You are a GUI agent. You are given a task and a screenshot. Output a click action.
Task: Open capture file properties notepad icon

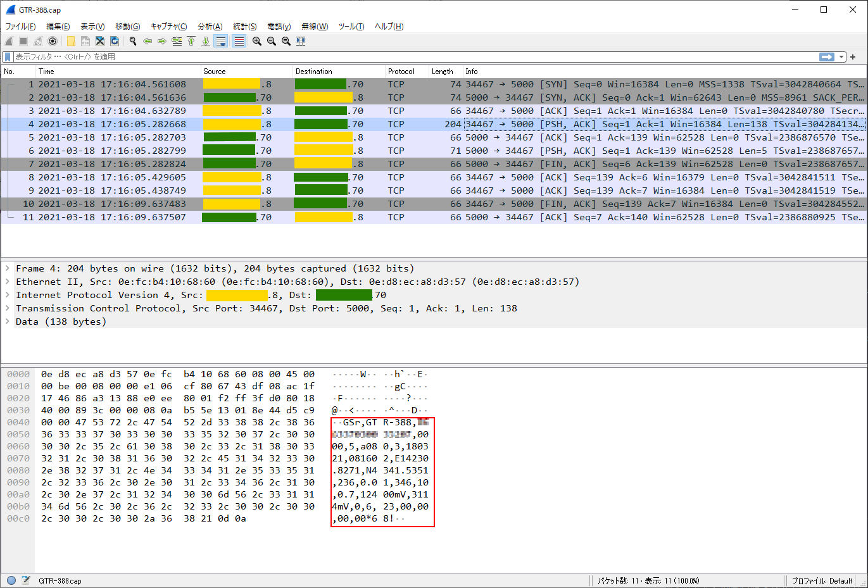click(26, 580)
